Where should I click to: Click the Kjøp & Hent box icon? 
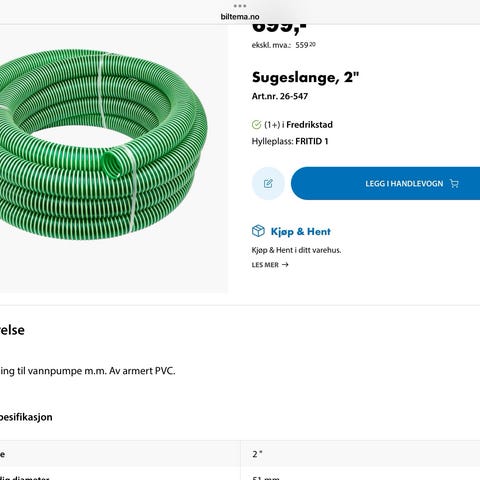tap(258, 231)
